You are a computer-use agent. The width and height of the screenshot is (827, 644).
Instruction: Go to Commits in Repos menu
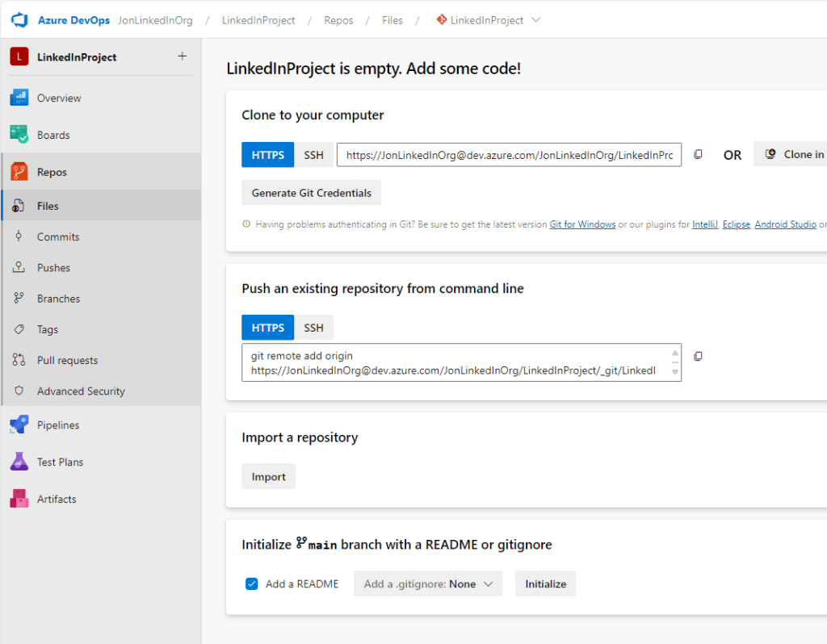click(58, 236)
